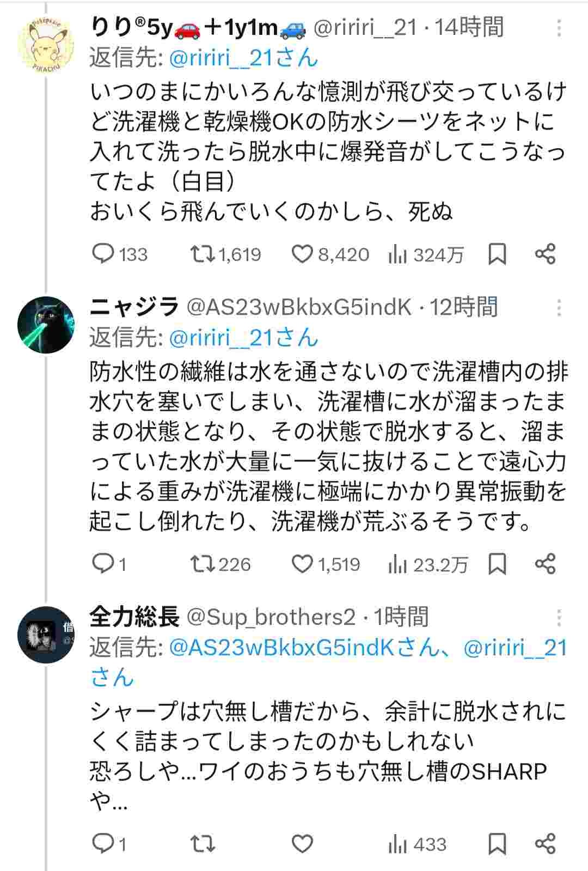The image size is (588, 871).
Task: Bookmark the first tweet by りり
Action: pyautogui.click(x=497, y=254)
